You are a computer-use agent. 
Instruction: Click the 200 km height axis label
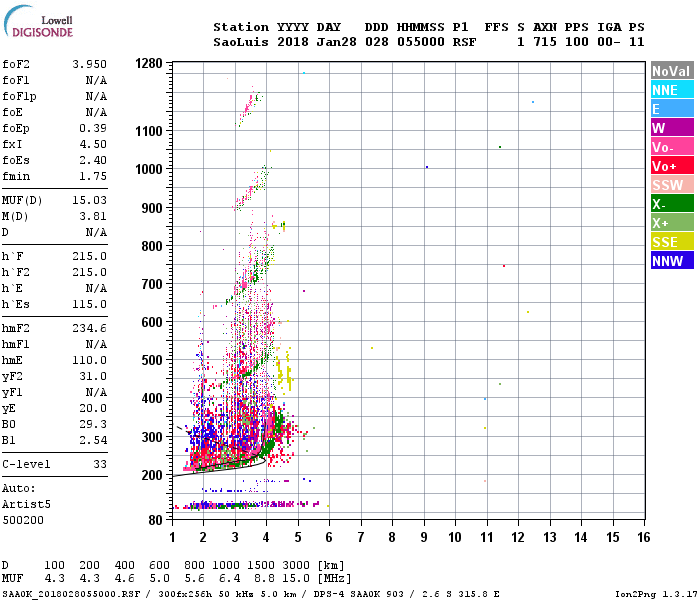click(152, 475)
